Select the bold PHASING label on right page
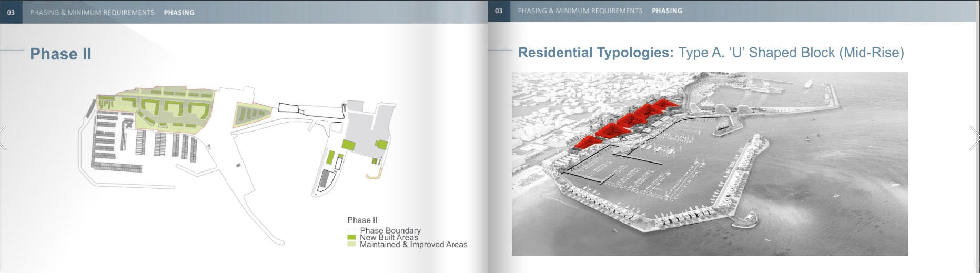This screenshot has width=980, height=273. pyautogui.click(x=666, y=11)
